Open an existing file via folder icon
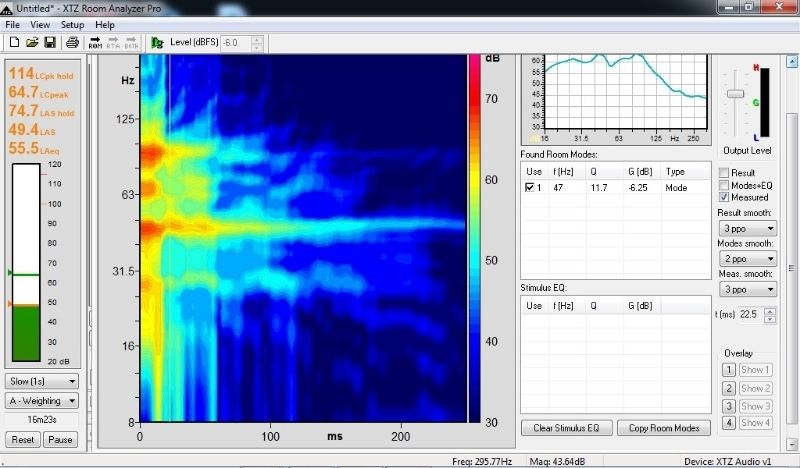 [x=32, y=42]
